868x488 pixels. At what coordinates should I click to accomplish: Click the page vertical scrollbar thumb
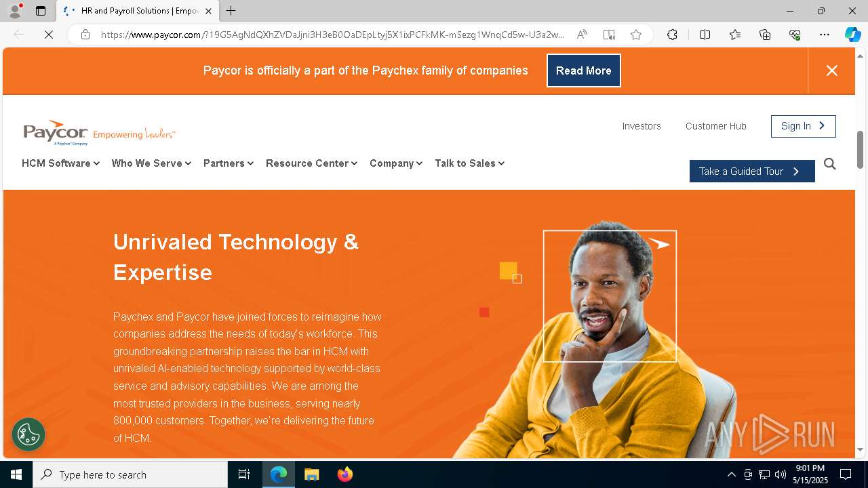pyautogui.click(x=861, y=149)
